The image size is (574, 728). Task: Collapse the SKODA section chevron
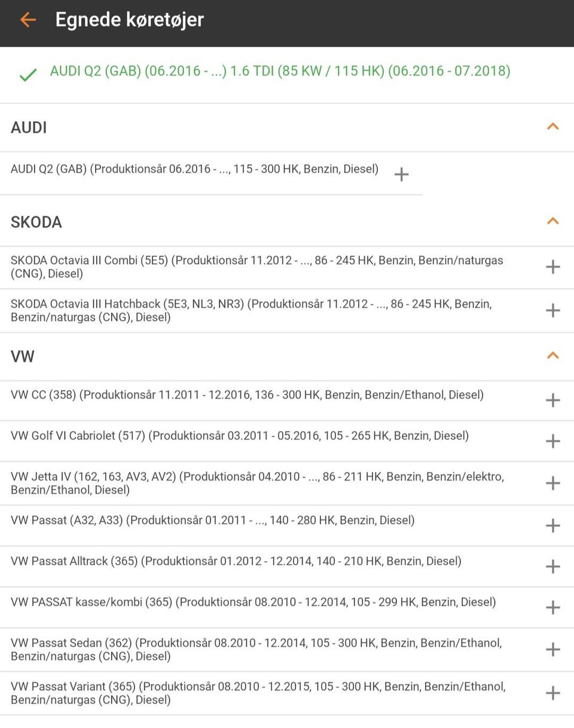pos(553,221)
